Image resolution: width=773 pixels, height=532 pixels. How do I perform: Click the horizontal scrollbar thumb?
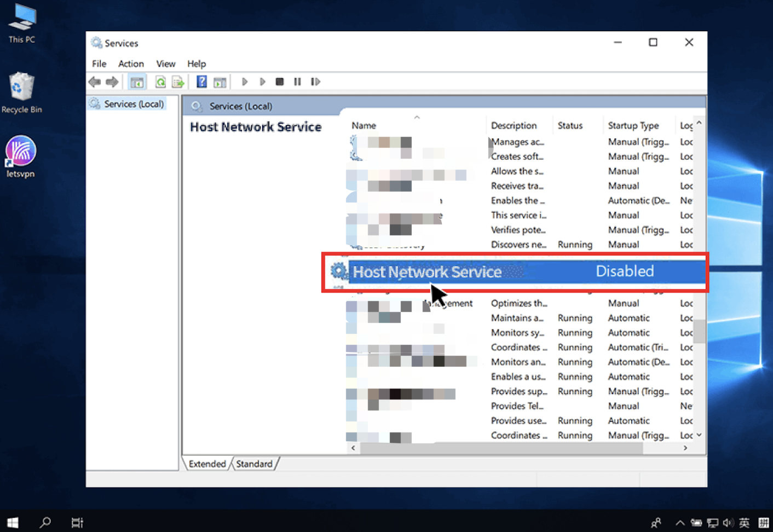coord(501,448)
